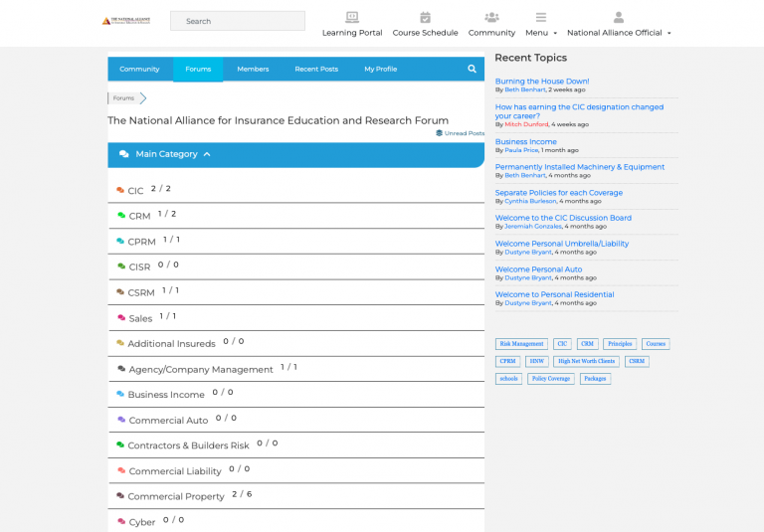Open the Commercial Property forum link

pyautogui.click(x=176, y=496)
